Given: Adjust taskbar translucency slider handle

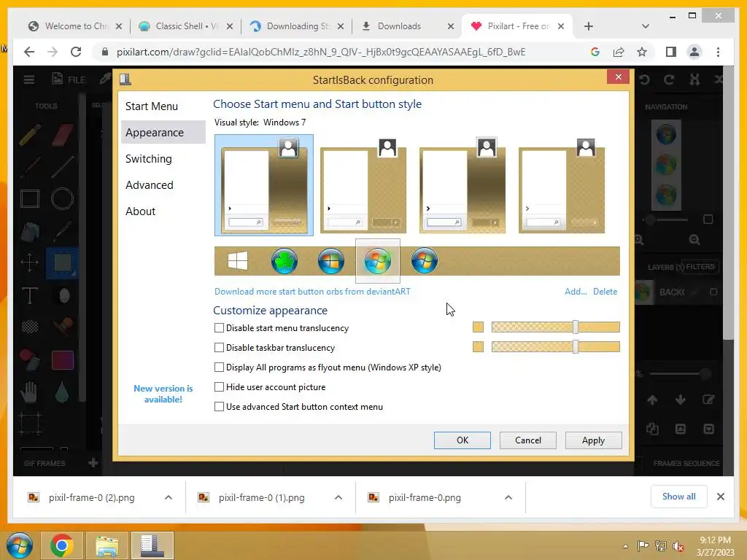Looking at the screenshot, I should click(x=576, y=346).
